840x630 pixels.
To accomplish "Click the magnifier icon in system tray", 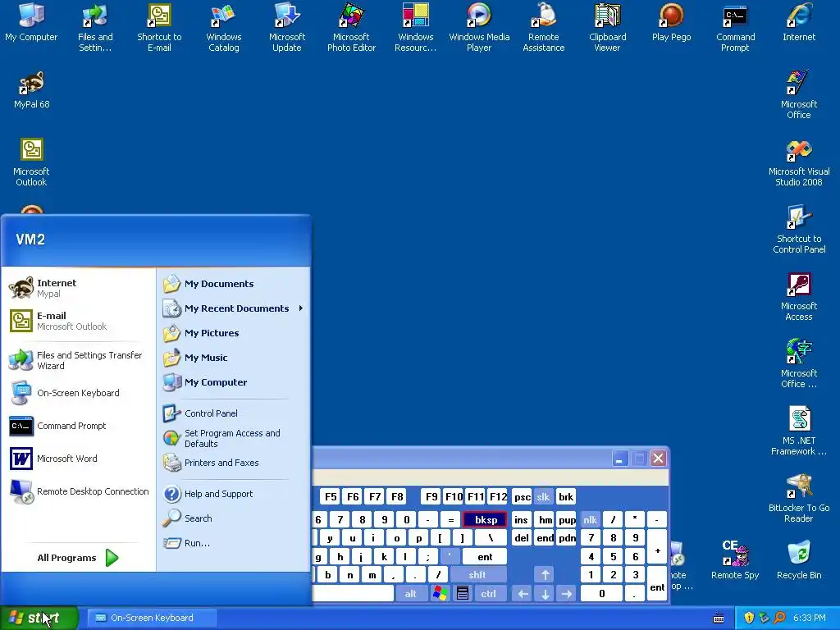I will click(x=779, y=618).
